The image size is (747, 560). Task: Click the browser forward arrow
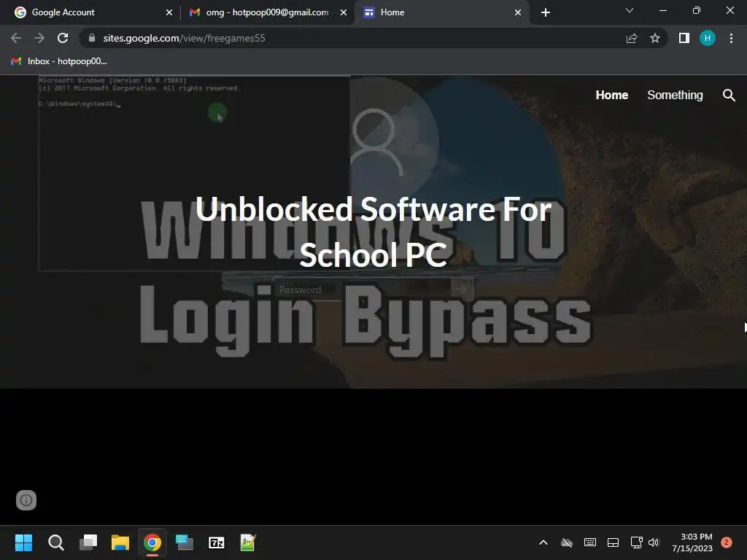point(39,38)
